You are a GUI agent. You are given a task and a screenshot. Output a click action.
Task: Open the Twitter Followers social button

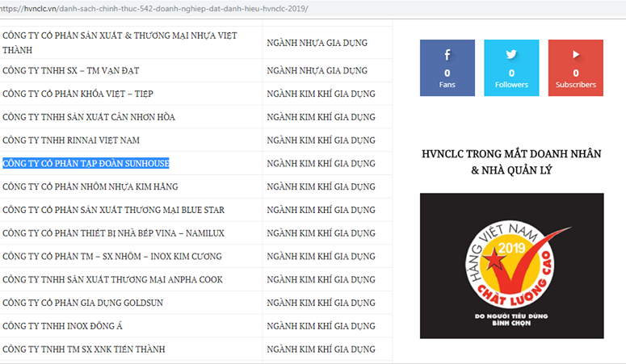[511, 68]
